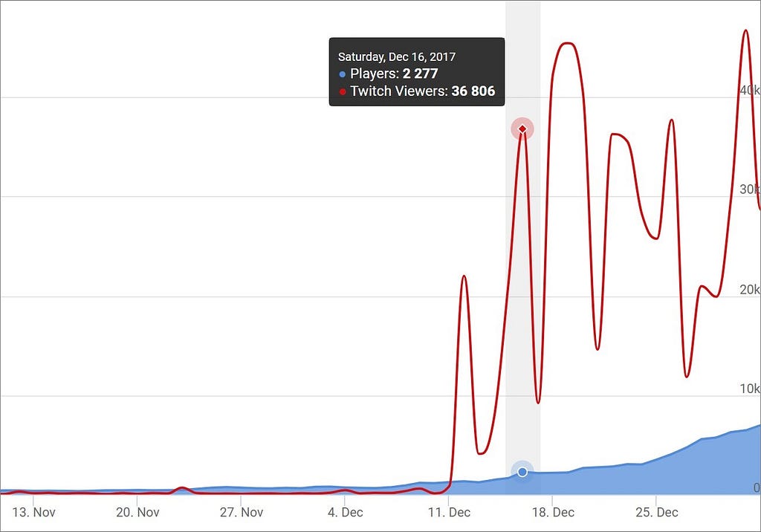Select the 25. Dec axis label
Screen dimensions: 761x532
[657, 512]
